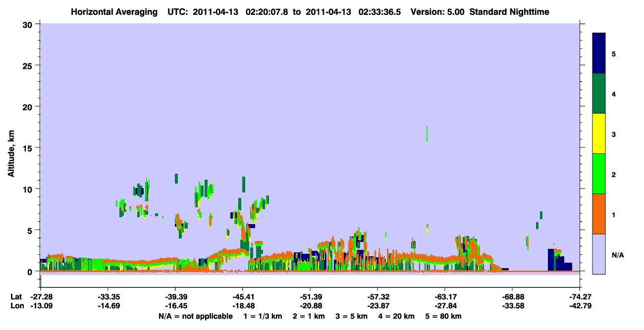Click the y-axis tick label 10
The width and height of the screenshot is (644, 330).
point(29,189)
